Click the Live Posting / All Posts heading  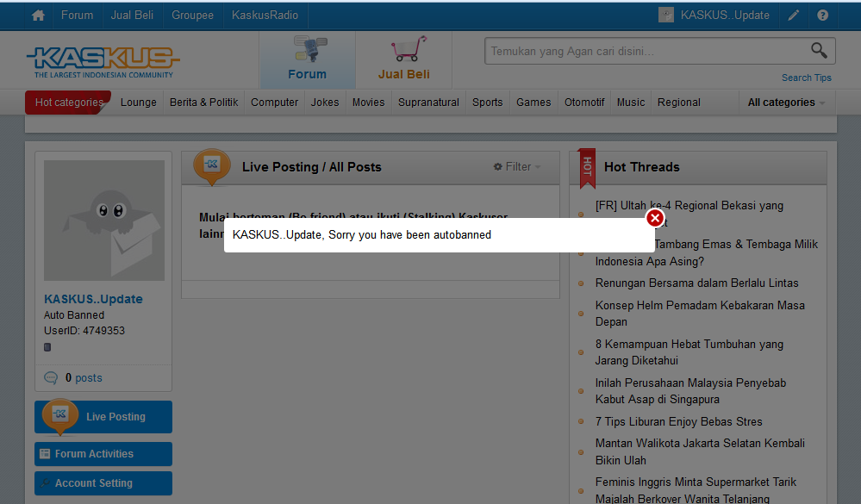coord(311,167)
